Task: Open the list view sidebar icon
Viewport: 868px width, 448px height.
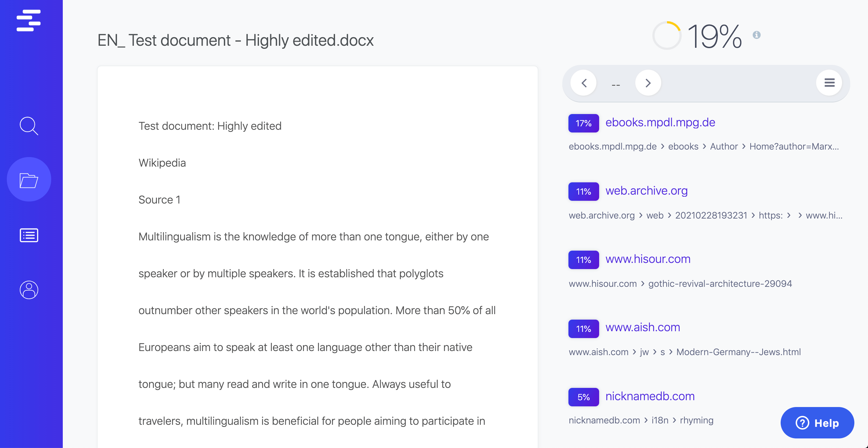Action: click(x=29, y=235)
